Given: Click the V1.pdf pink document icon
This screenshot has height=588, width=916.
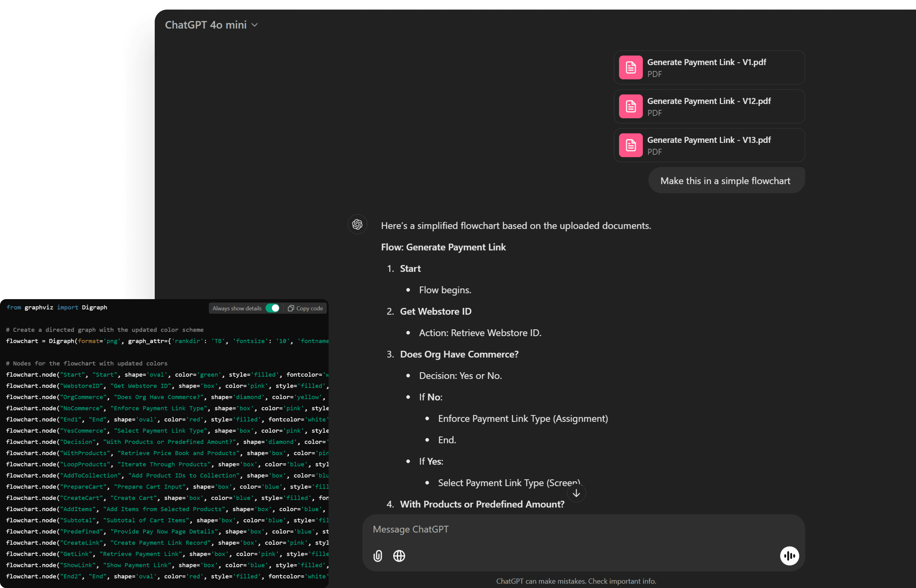Looking at the screenshot, I should click(x=631, y=68).
